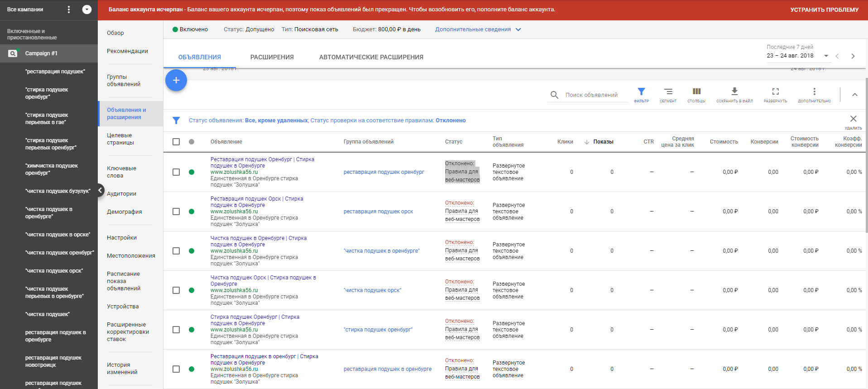Click status dot of Реставрация подушек в оренбург ad
868x389 pixels.
point(192,369)
